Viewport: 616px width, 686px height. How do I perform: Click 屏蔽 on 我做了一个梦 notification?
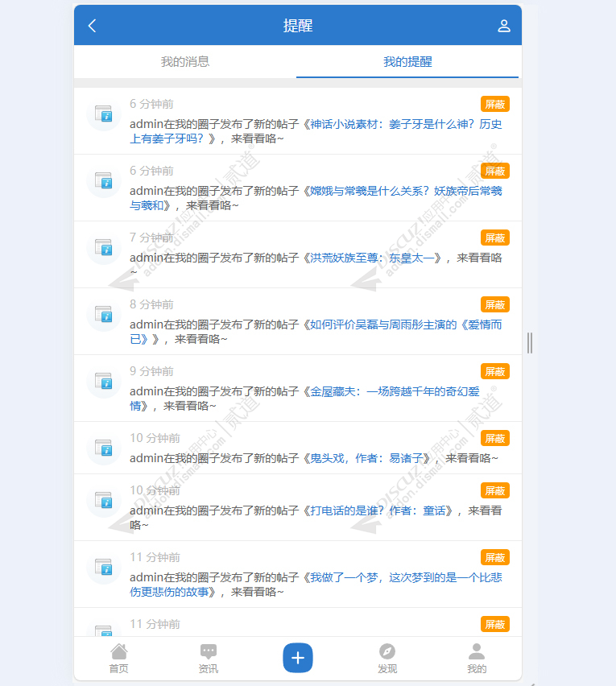pyautogui.click(x=494, y=558)
